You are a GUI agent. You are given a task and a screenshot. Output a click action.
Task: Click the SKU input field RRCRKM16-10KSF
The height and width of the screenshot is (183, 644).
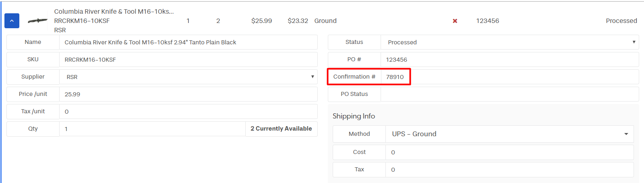point(188,60)
